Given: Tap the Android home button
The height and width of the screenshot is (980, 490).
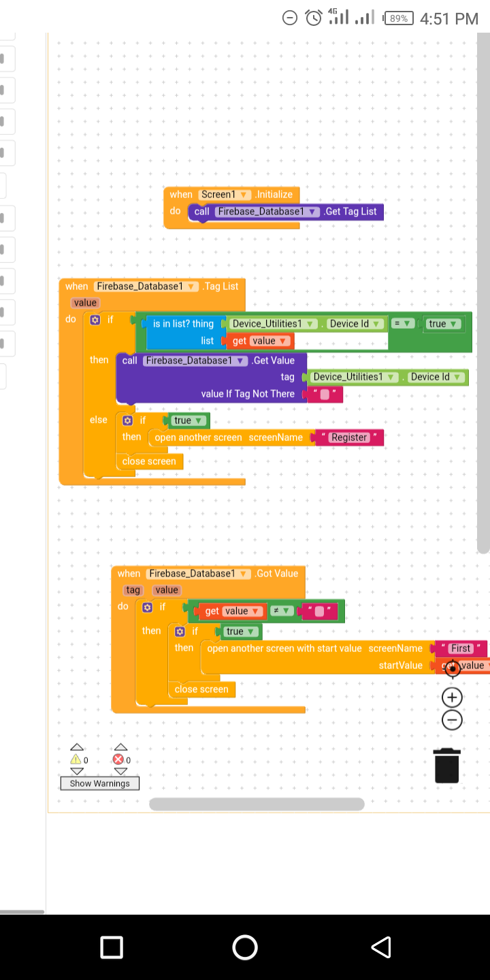Looking at the screenshot, I should tap(245, 947).
